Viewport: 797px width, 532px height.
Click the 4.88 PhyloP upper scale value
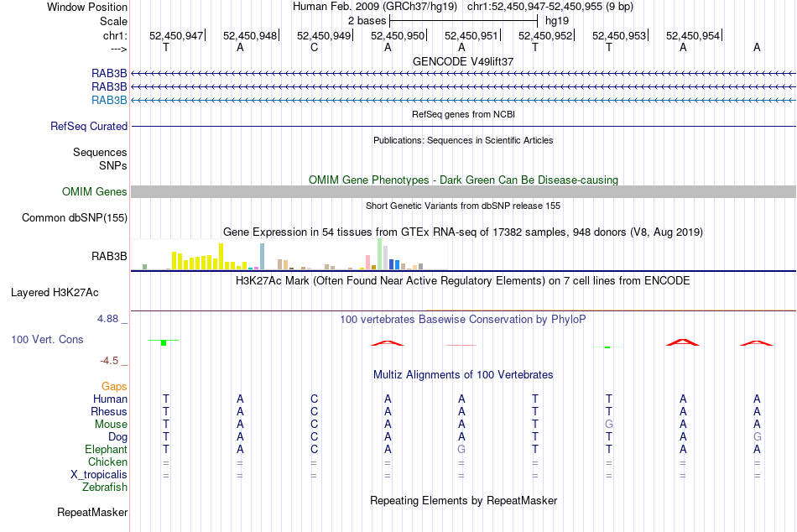point(107,319)
